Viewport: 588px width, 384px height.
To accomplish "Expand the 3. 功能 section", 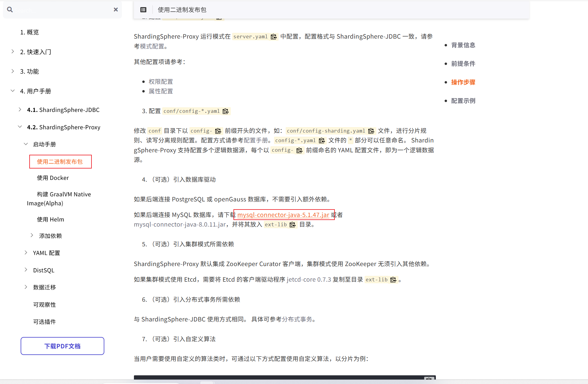I will click(x=13, y=71).
